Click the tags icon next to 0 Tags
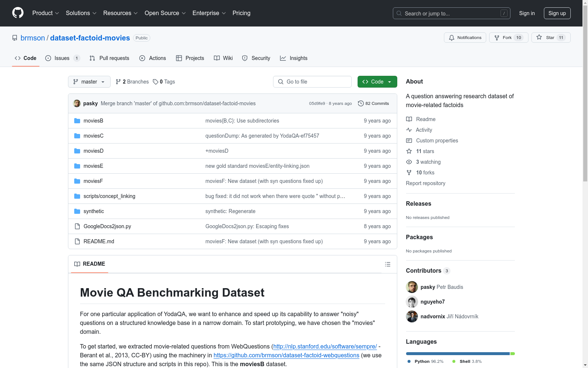 pyautogui.click(x=155, y=82)
